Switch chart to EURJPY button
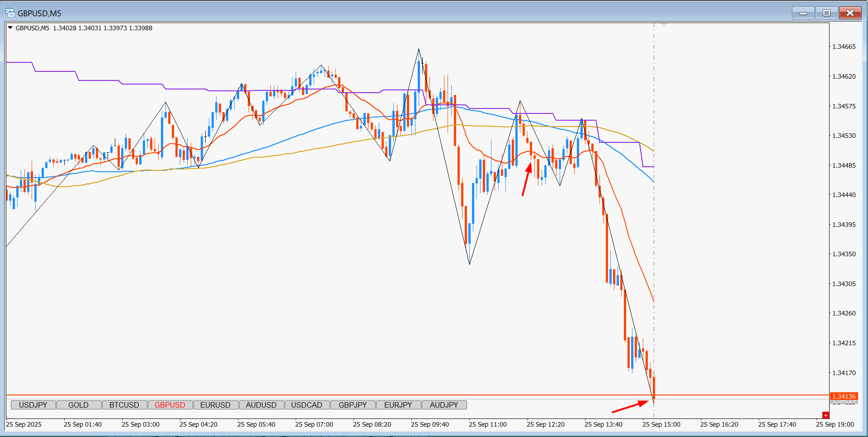This screenshot has height=437, width=868. pyautogui.click(x=398, y=405)
